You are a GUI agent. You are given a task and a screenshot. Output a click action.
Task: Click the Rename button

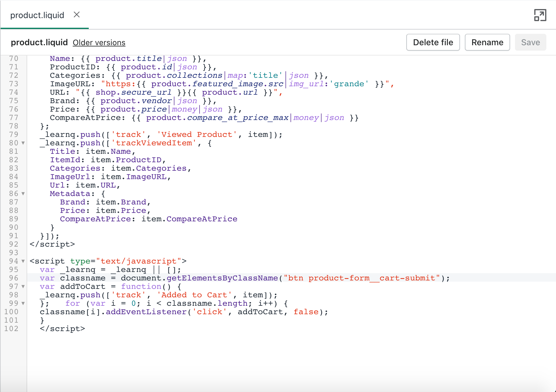[x=487, y=42]
